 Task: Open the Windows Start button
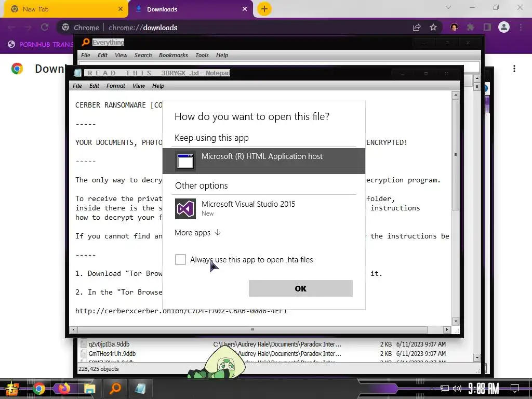point(12,389)
